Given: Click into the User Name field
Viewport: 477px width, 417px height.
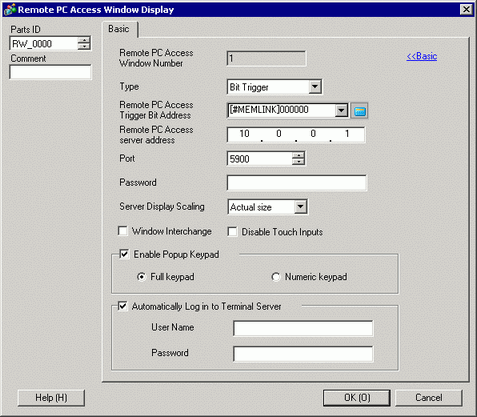Looking at the screenshot, I should tap(303, 329).
